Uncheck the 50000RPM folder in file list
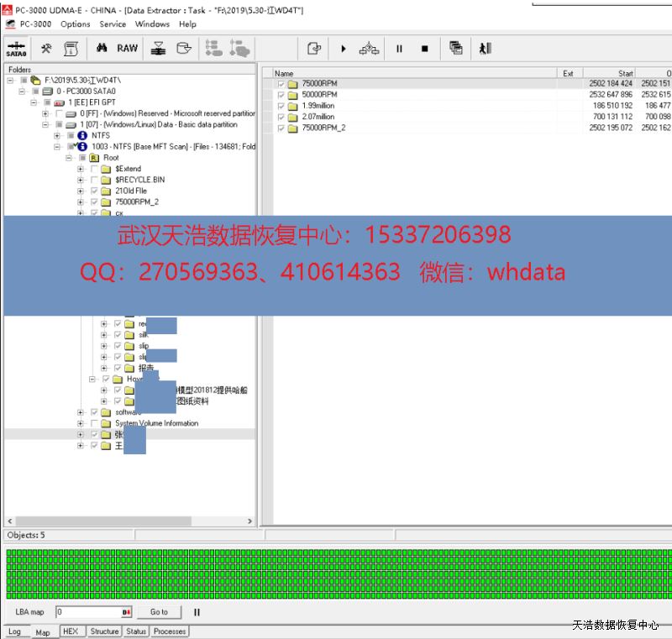This screenshot has width=672, height=639. (281, 95)
